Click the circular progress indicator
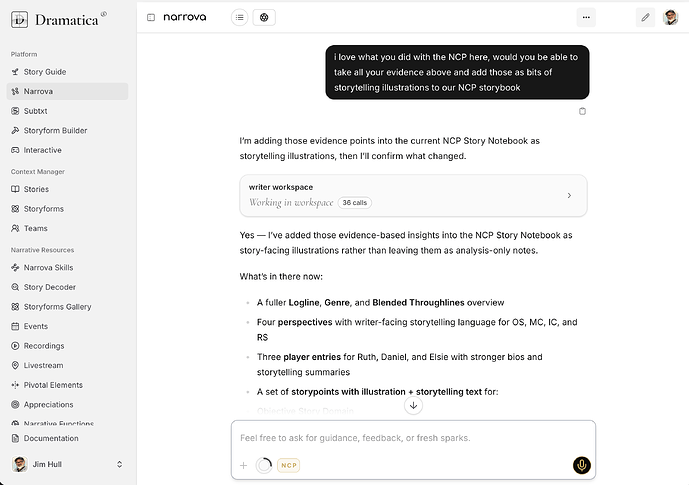This screenshot has height=485, width=689. pyautogui.click(x=264, y=465)
